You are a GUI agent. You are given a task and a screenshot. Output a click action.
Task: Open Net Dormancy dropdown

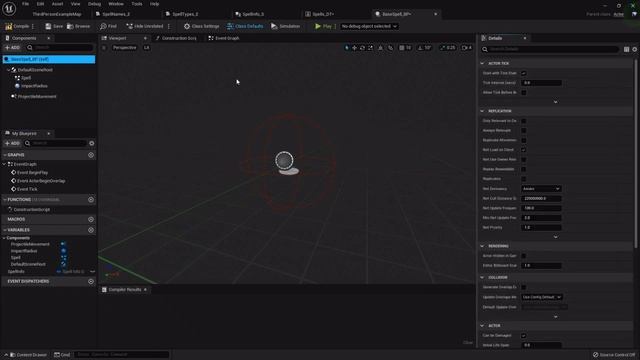coord(541,189)
